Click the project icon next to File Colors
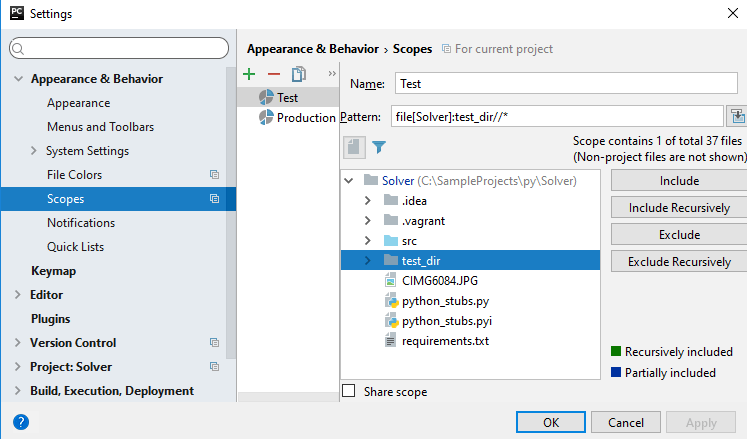 pos(214,175)
